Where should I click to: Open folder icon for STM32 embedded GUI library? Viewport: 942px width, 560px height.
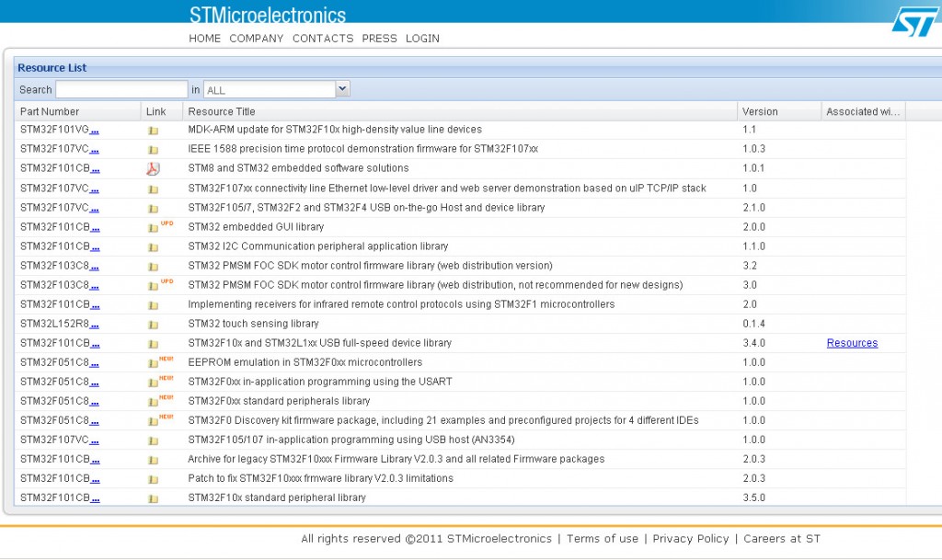pos(154,227)
